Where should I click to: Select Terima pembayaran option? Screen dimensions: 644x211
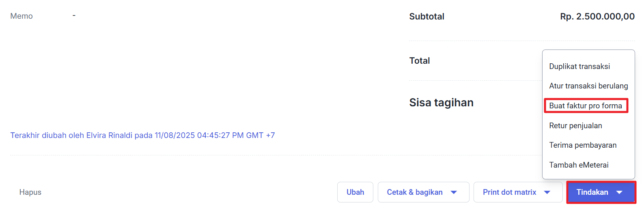tap(583, 145)
